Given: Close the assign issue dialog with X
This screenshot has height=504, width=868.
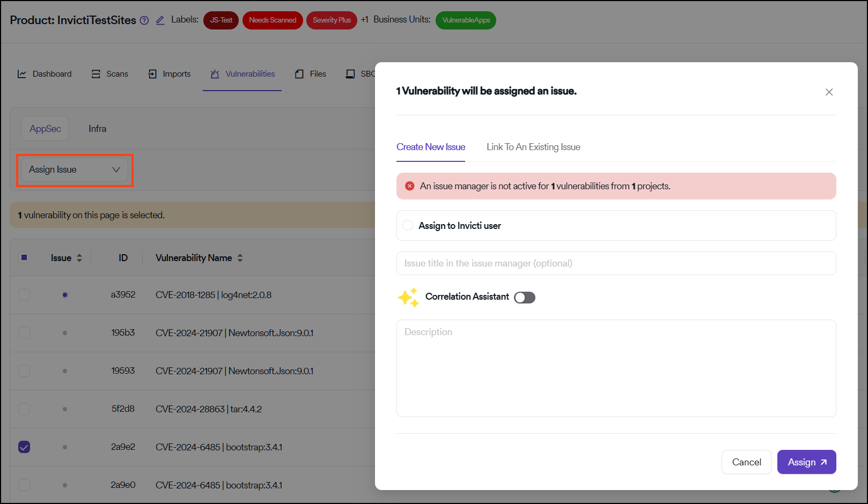Looking at the screenshot, I should (829, 92).
